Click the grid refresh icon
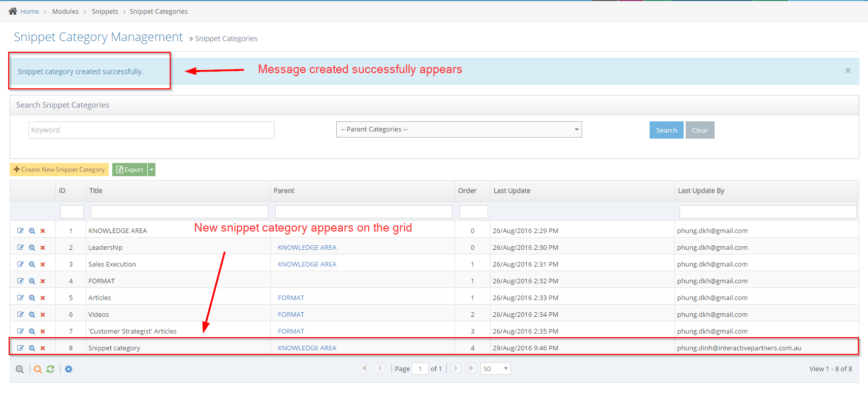This screenshot has height=395, width=868. tap(50, 369)
